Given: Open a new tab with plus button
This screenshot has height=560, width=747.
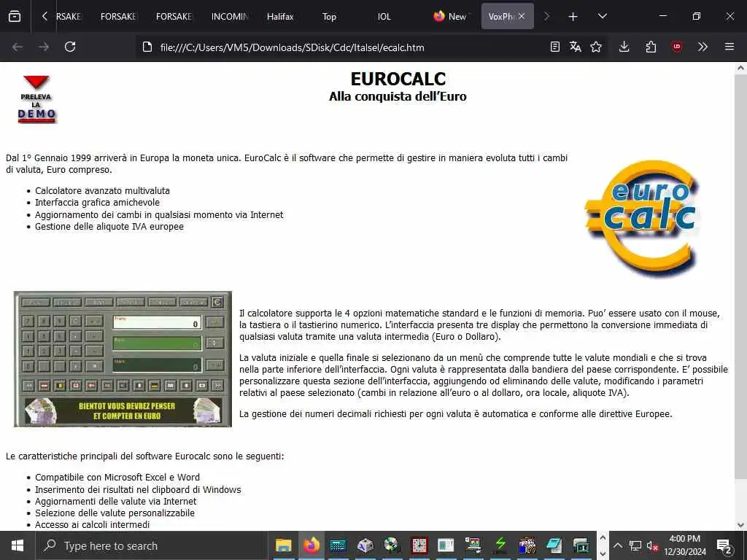Looking at the screenshot, I should [x=573, y=17].
